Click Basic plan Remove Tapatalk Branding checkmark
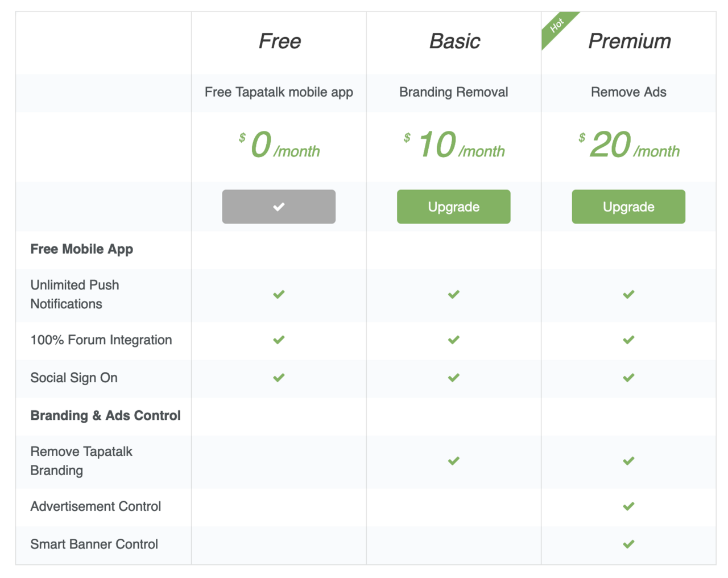 pyautogui.click(x=453, y=461)
